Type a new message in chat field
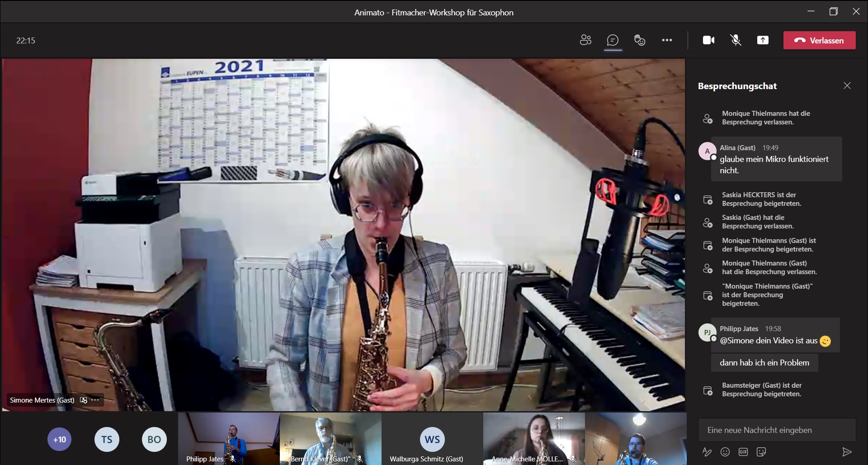 777,430
